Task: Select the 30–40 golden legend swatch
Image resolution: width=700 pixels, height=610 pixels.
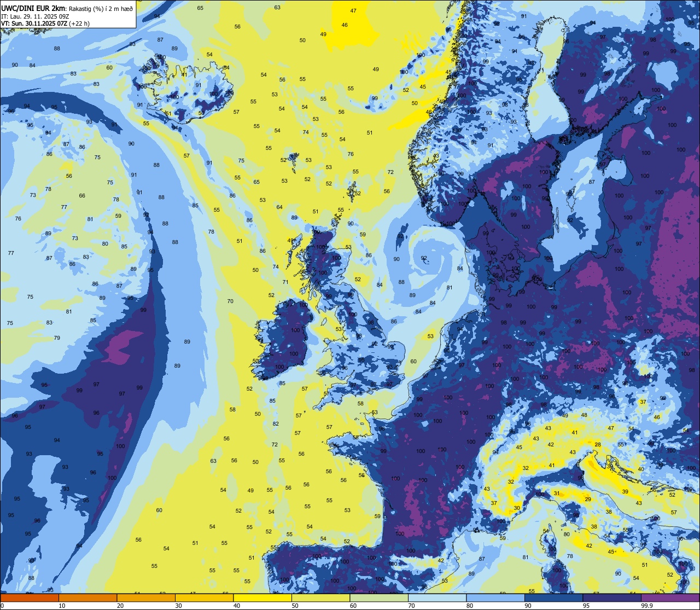Action: tap(204, 597)
